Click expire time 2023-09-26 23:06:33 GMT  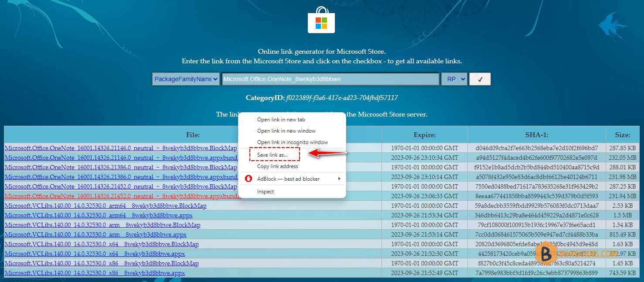(425, 196)
